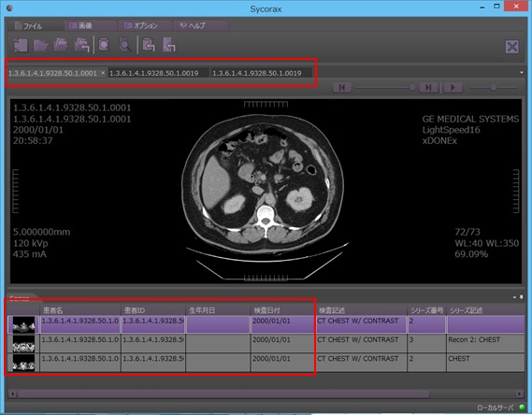The width and height of the screenshot is (532, 415).
Task: Click the play cine button
Action: [x=453, y=88]
